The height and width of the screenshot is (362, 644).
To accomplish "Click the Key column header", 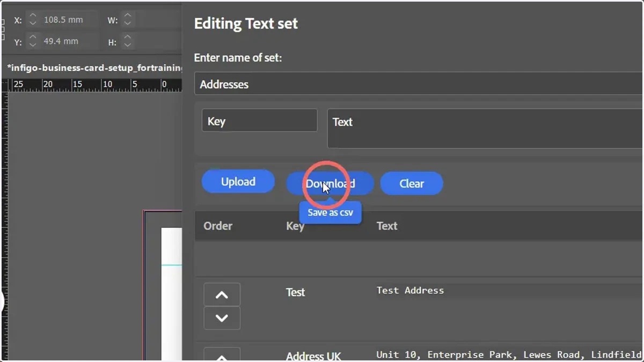I will [295, 226].
